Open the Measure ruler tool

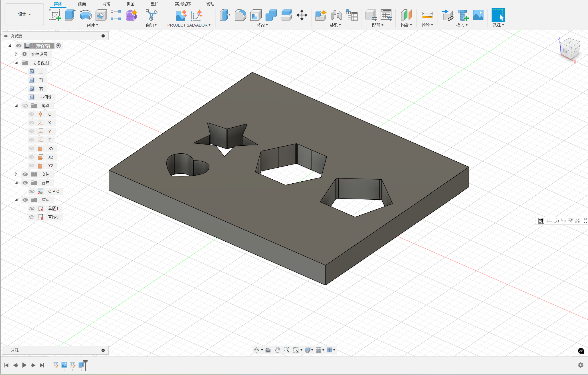point(427,15)
